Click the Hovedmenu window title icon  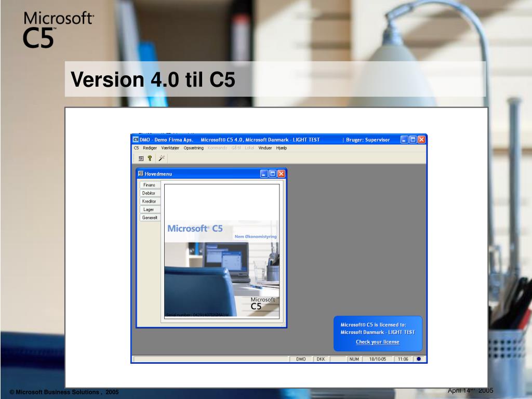140,174
